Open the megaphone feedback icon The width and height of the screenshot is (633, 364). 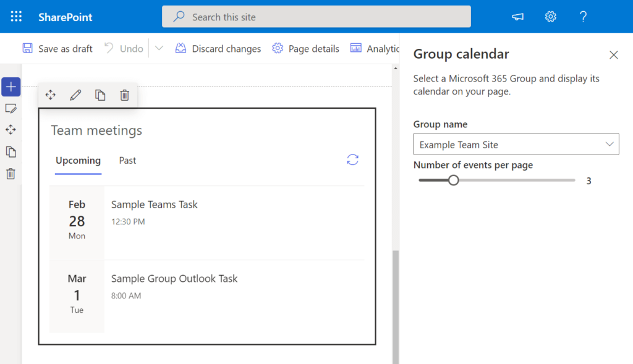pos(517,17)
